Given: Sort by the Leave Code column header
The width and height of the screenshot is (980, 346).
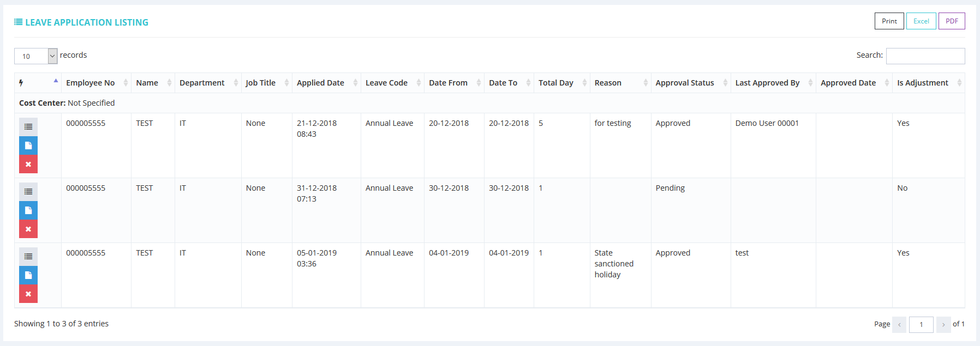Looking at the screenshot, I should point(386,83).
